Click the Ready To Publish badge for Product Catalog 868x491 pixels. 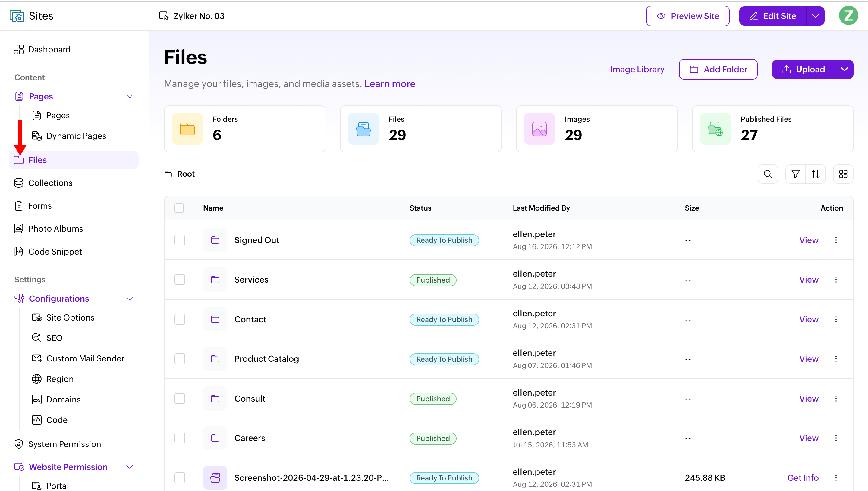coord(444,359)
